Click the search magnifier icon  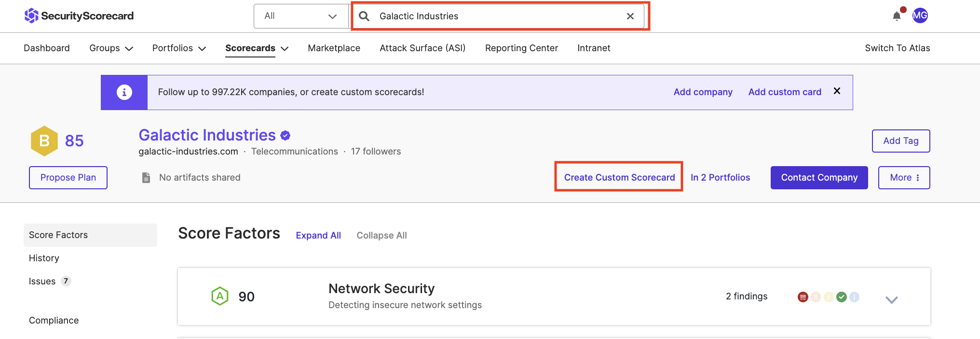[364, 16]
